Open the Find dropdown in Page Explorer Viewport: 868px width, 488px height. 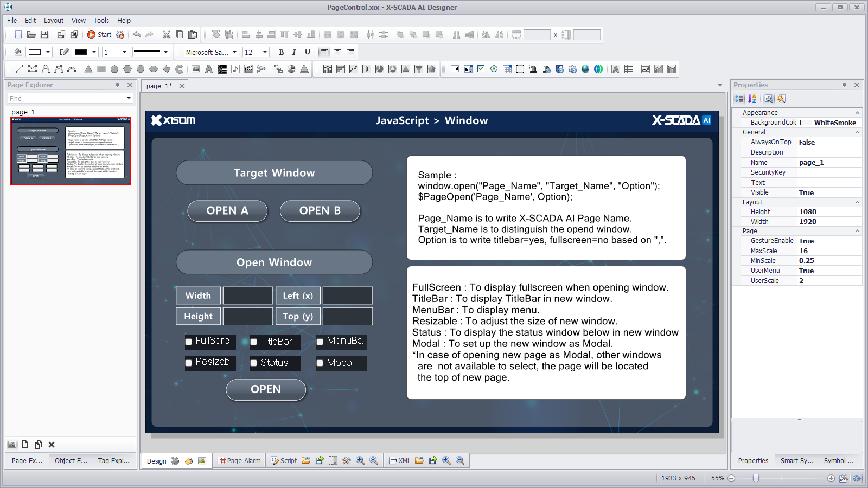click(x=129, y=98)
